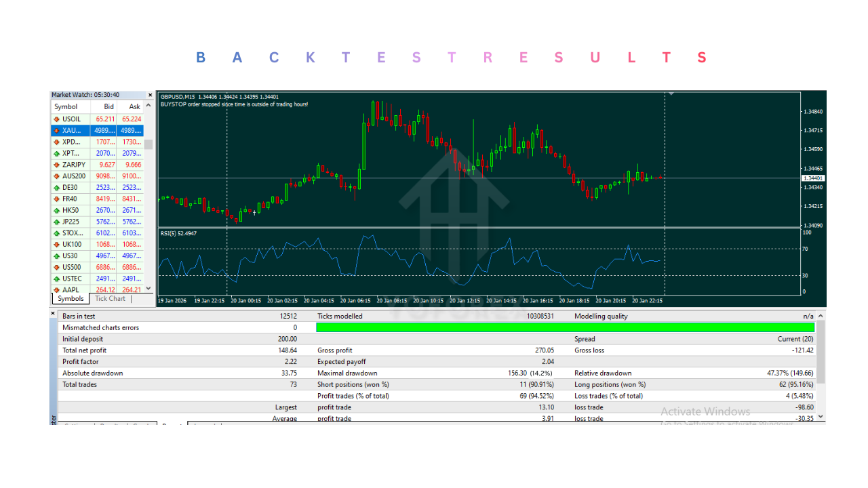Open the Symbols tab in Market Watch

(70, 298)
